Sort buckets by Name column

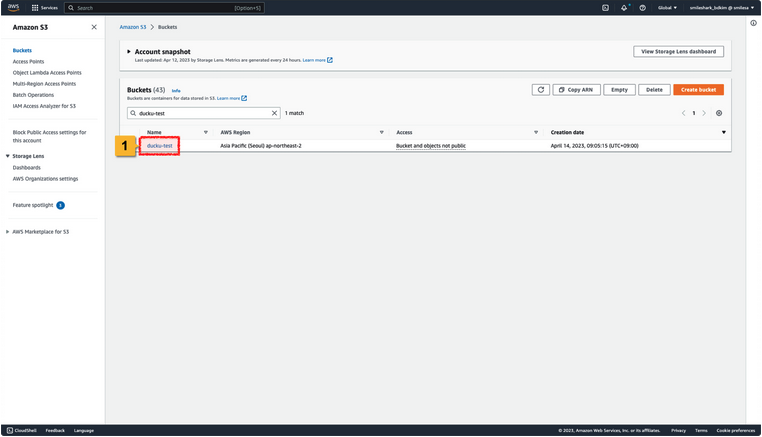click(x=154, y=132)
